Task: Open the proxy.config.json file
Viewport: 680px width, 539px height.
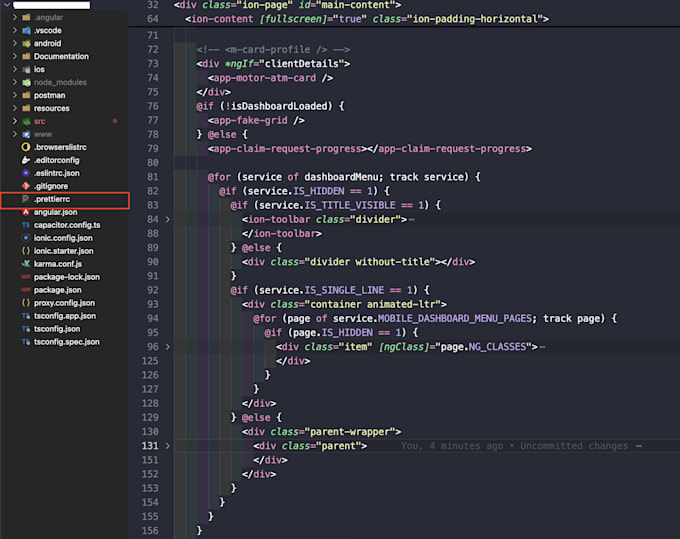Action: point(65,303)
